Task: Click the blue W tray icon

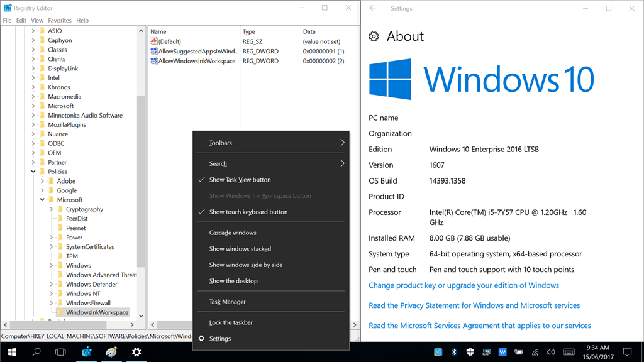Action: pos(502,352)
